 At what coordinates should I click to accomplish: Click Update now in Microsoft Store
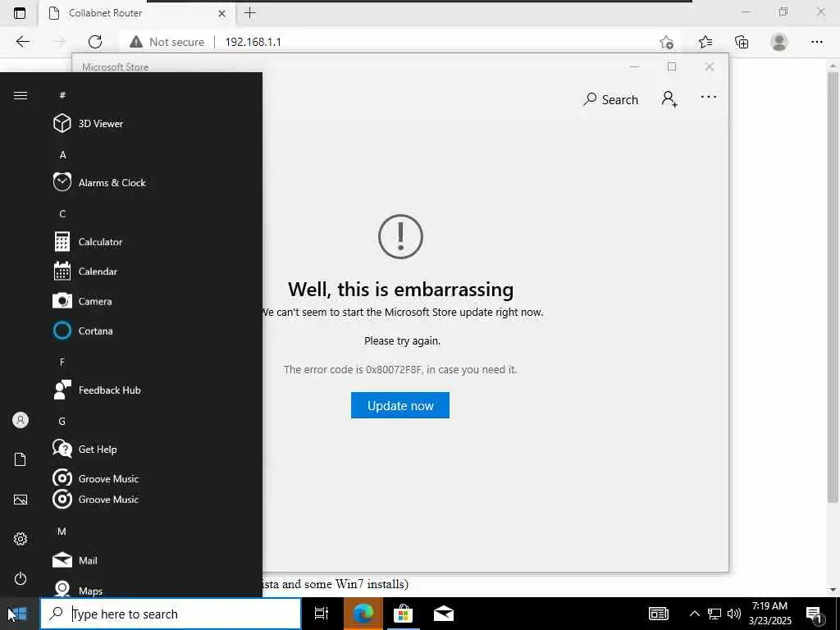(x=400, y=405)
